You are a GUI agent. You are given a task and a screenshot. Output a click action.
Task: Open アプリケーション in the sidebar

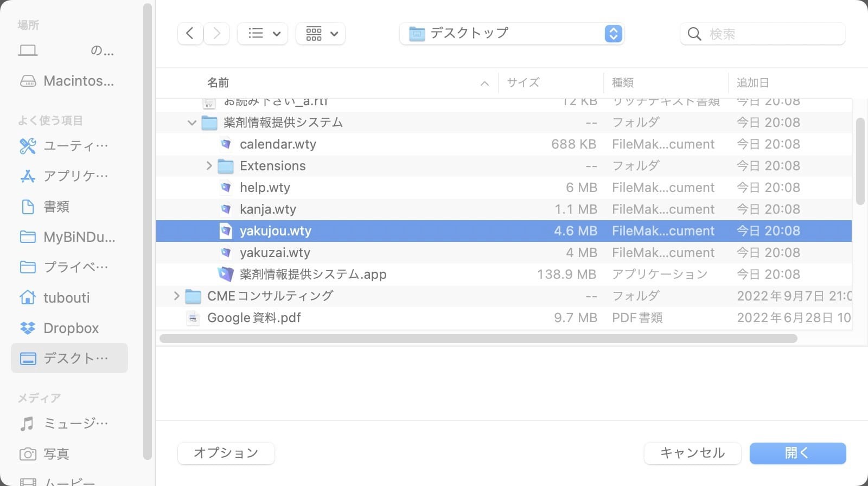pyautogui.click(x=69, y=176)
